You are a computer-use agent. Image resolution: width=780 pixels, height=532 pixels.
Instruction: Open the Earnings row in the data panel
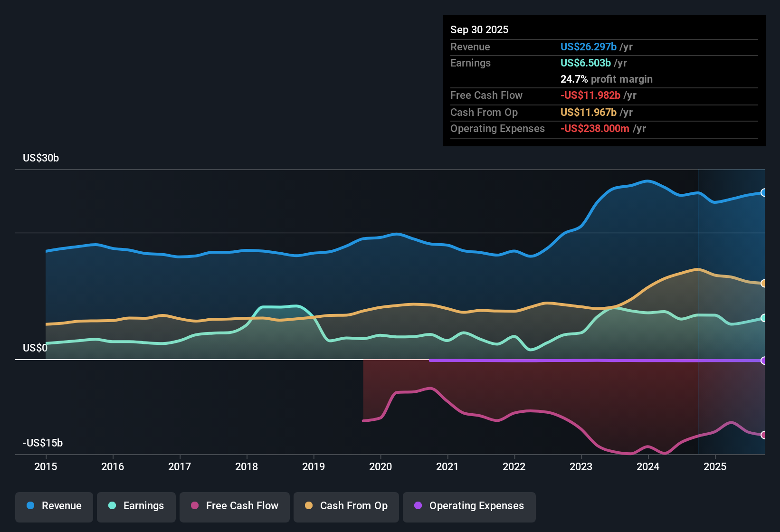pyautogui.click(x=470, y=63)
